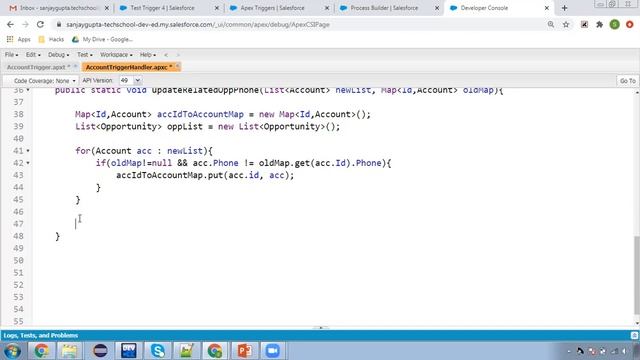
Task: Click oppList variable on line 39
Action: pyautogui.click(x=185, y=127)
